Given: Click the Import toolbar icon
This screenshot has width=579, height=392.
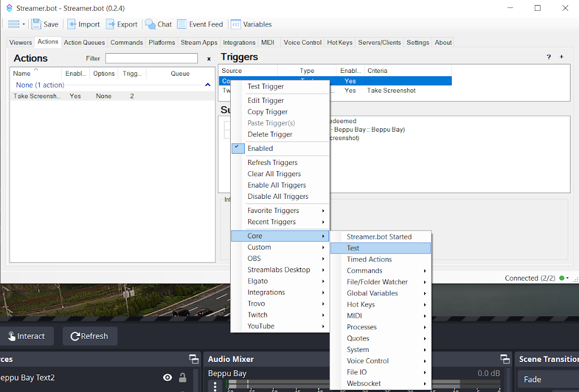Looking at the screenshot, I should click(72, 24).
